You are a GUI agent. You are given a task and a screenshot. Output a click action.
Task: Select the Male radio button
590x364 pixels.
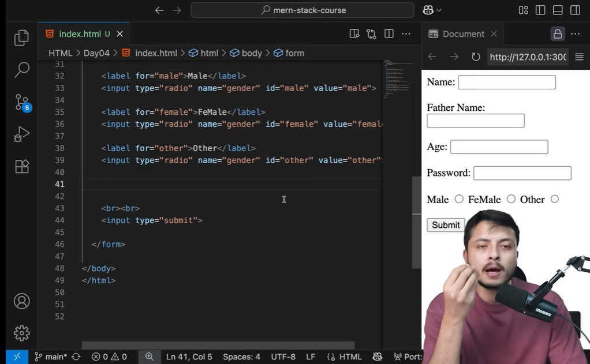459,199
